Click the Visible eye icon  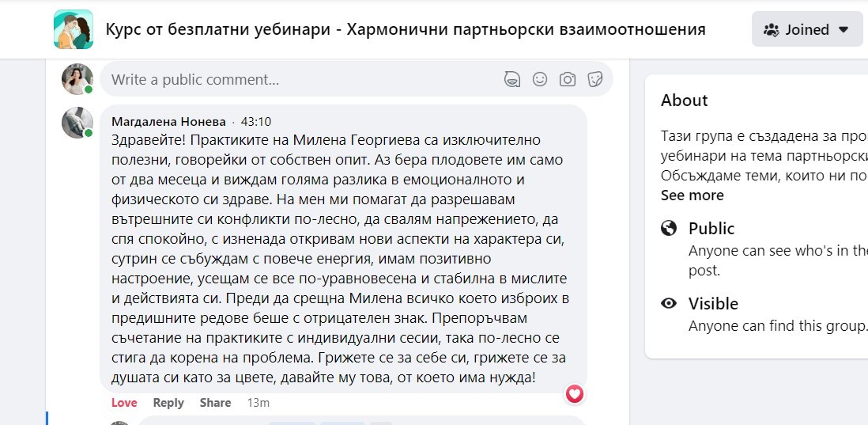pyautogui.click(x=669, y=303)
